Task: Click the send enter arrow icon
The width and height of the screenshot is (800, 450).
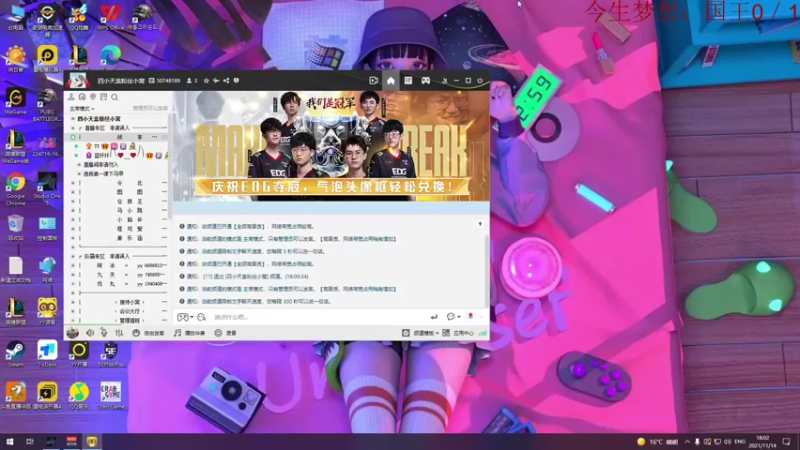Action: click(434, 317)
